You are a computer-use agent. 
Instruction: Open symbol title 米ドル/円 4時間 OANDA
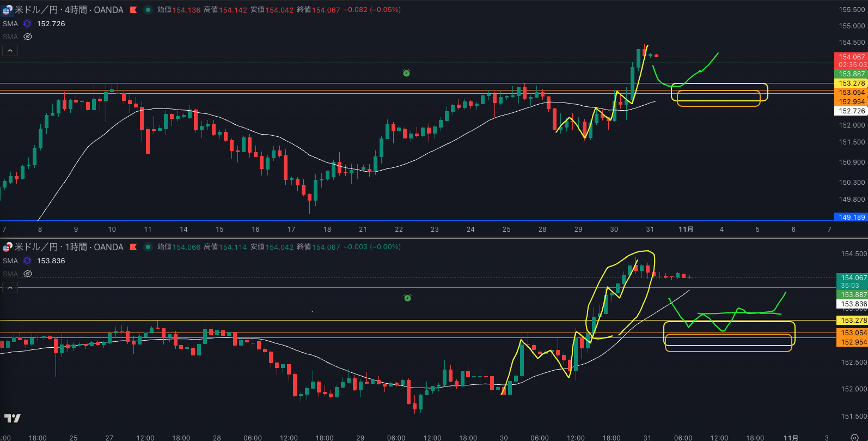point(69,10)
